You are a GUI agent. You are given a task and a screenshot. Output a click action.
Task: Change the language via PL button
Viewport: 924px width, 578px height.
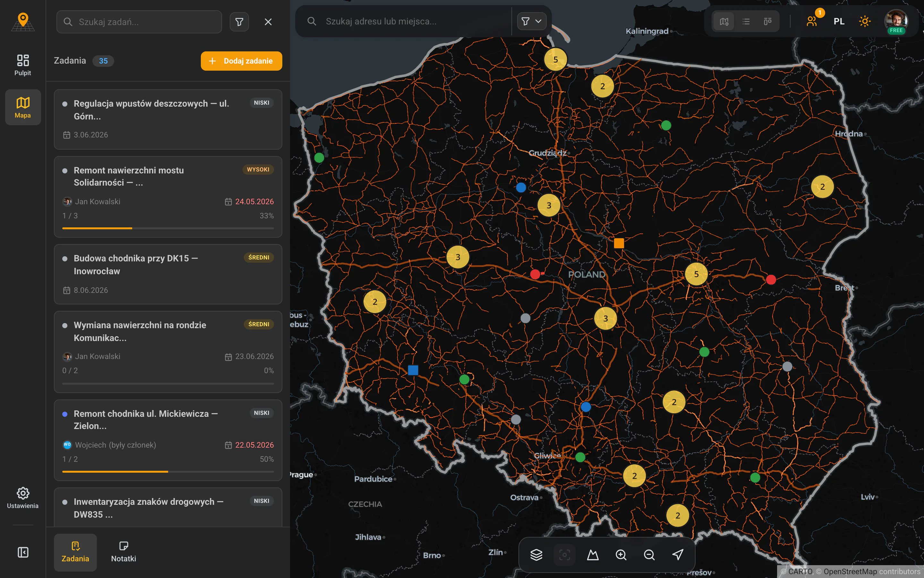(839, 22)
